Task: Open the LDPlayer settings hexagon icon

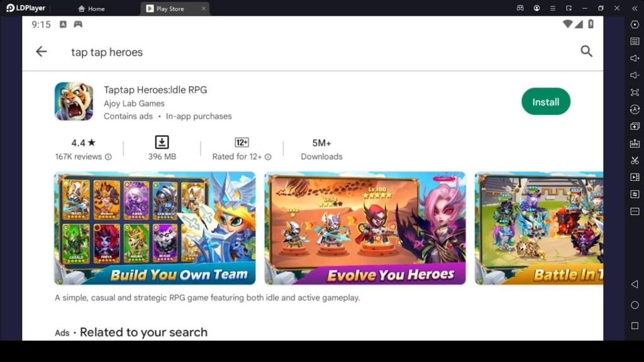Action: point(635,25)
